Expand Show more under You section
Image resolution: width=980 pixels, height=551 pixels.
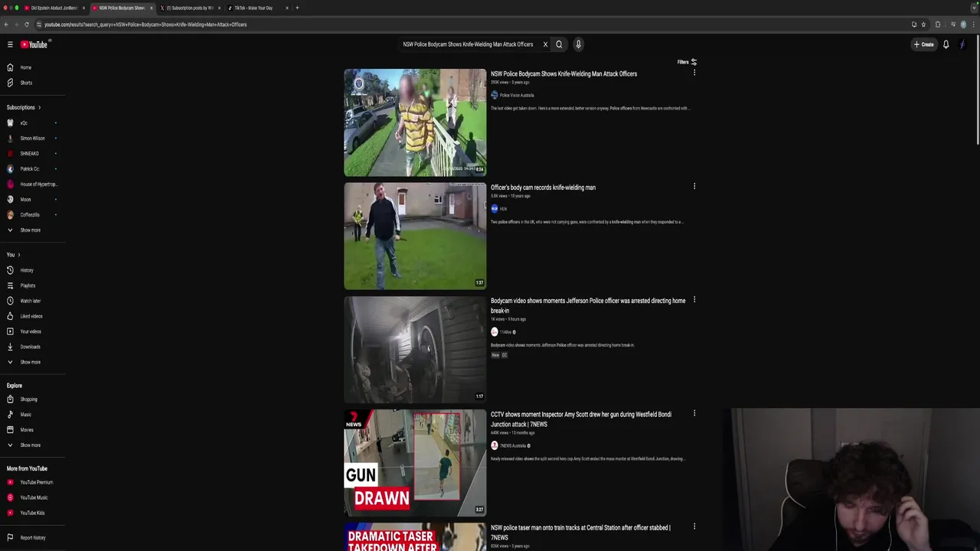tap(31, 362)
